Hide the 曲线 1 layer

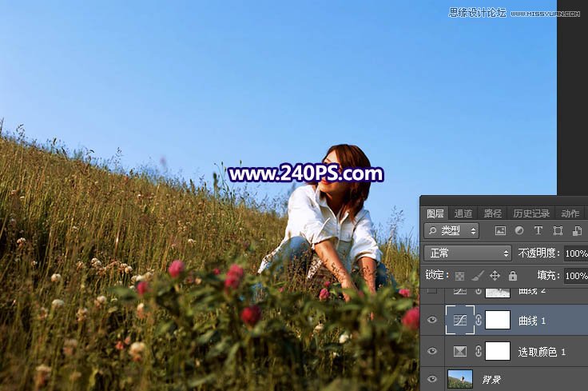(x=432, y=320)
